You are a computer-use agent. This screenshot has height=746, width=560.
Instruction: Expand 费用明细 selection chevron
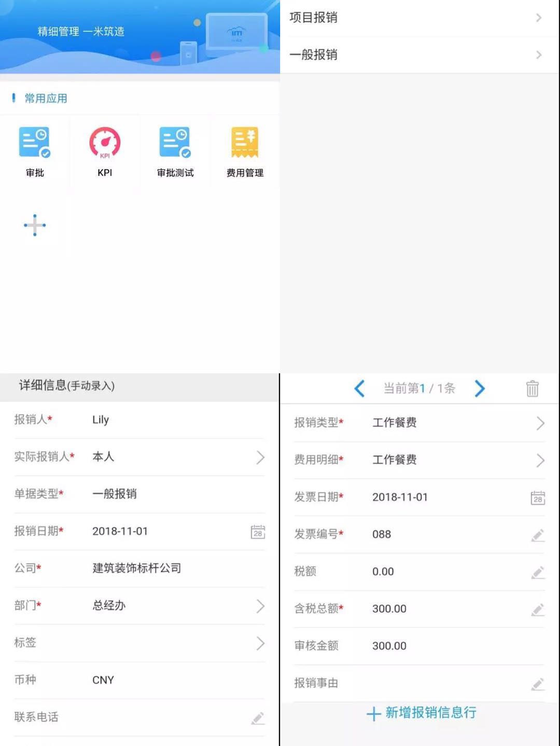540,460
